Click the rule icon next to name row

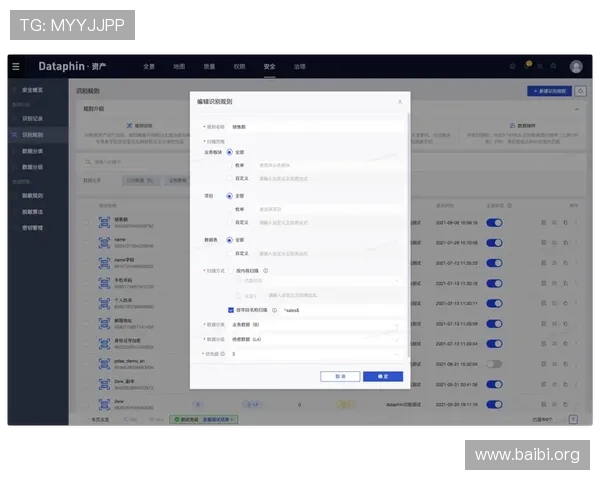(104, 242)
